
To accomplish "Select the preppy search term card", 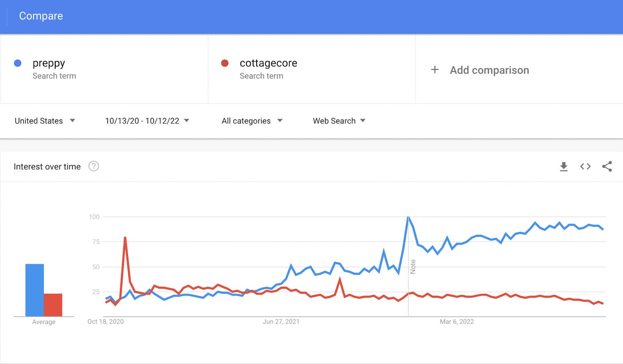I will pos(104,68).
